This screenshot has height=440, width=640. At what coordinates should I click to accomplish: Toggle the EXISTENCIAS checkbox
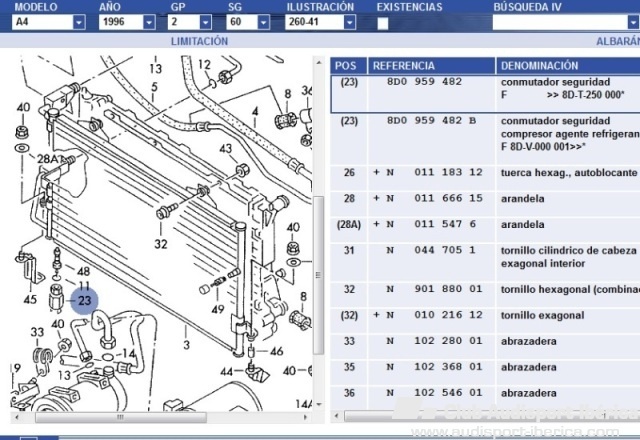pos(383,22)
